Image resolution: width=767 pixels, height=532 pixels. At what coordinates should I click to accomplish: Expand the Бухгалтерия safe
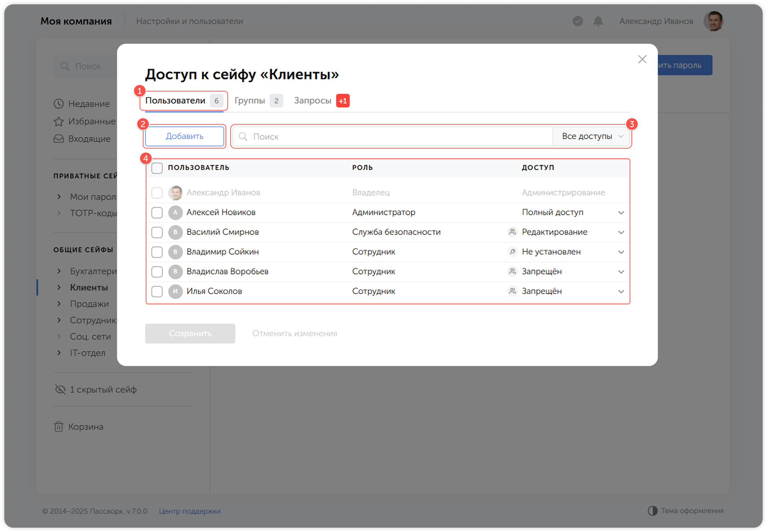tap(59, 271)
